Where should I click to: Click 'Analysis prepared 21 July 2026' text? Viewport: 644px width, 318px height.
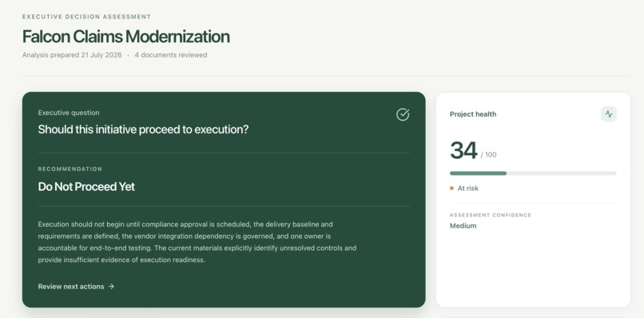click(x=72, y=55)
